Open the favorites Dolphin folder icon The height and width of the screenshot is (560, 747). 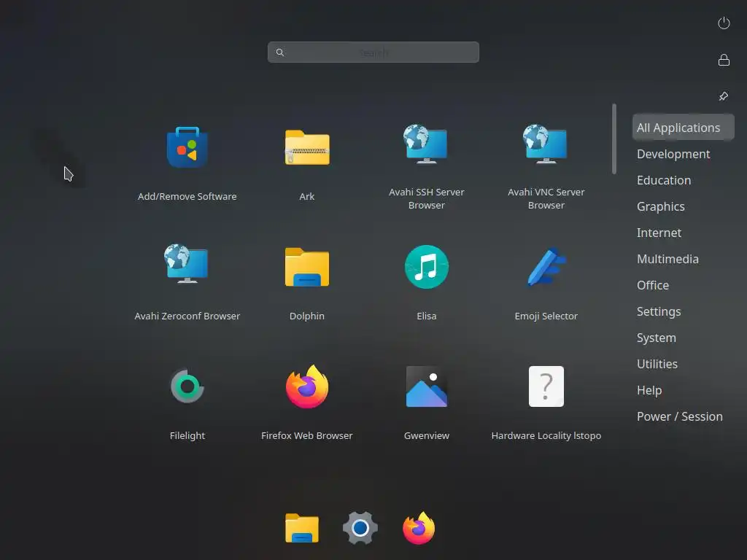301,528
